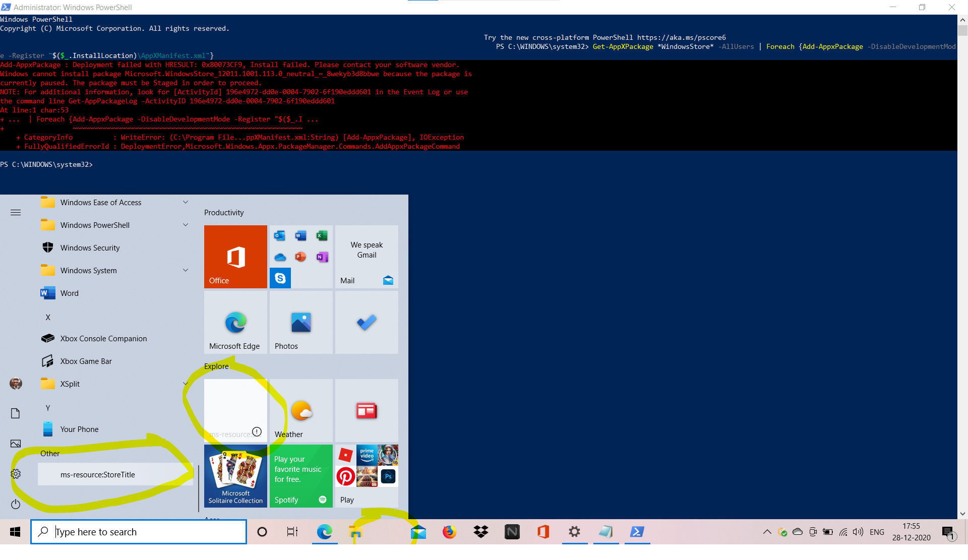Open Xbox Console Companion from app list

click(103, 338)
